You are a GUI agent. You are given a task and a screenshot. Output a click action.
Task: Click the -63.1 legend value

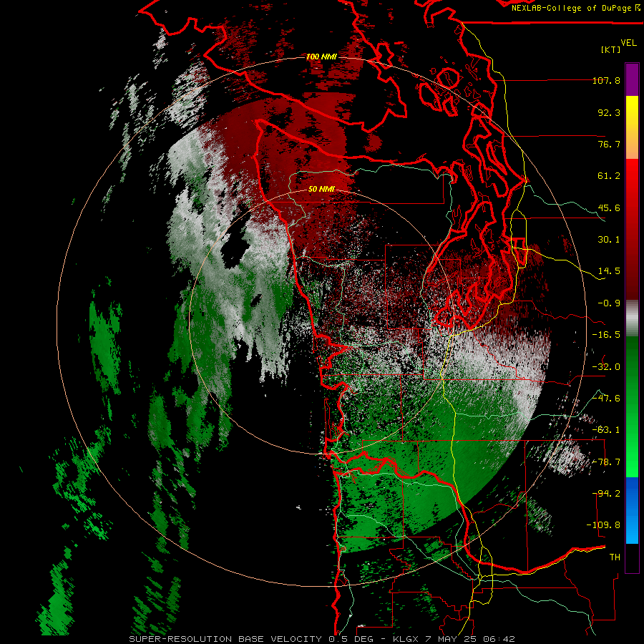[x=606, y=430]
